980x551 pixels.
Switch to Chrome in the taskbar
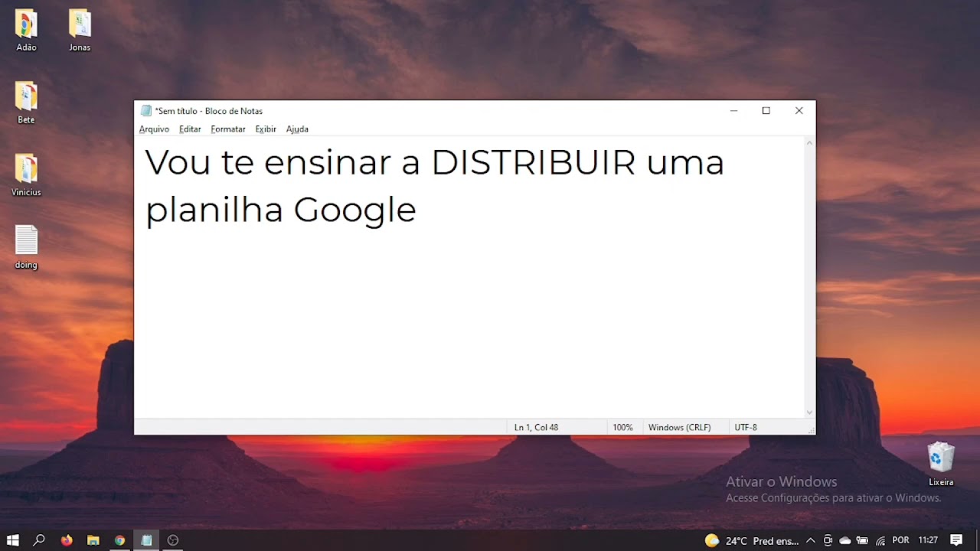(x=119, y=540)
